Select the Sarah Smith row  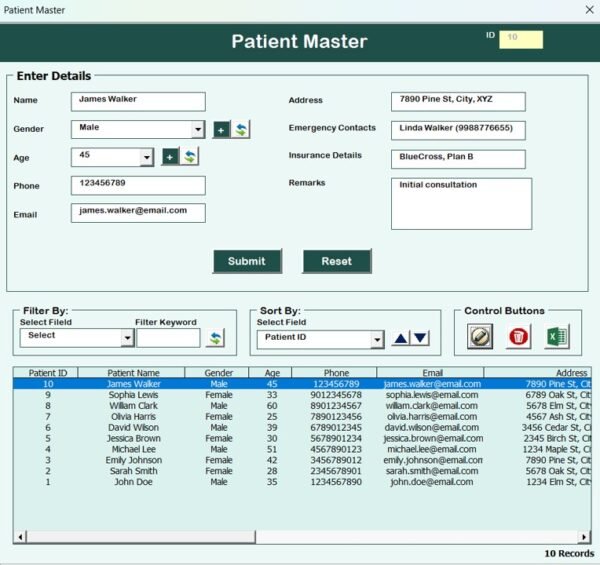click(x=302, y=471)
